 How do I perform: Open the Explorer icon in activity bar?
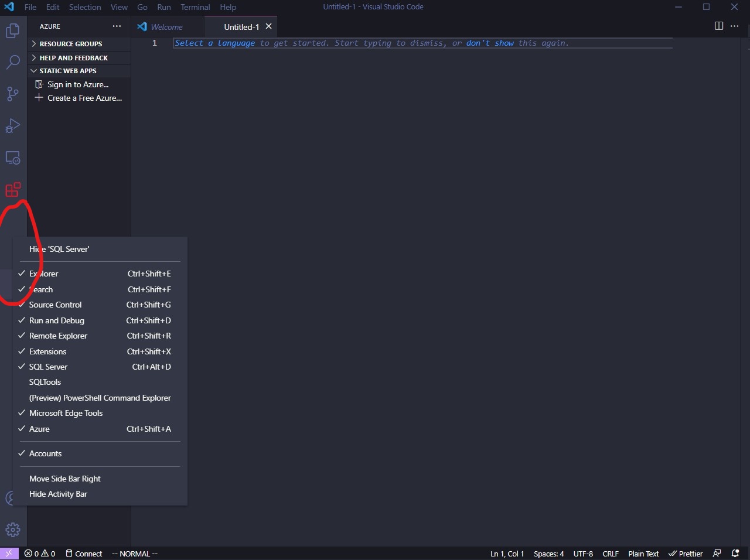point(13,30)
